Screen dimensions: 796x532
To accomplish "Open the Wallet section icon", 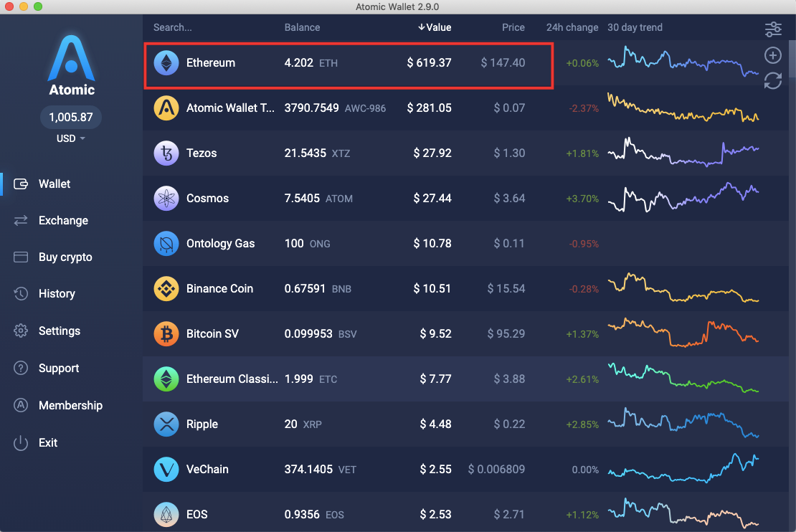I will (21, 184).
